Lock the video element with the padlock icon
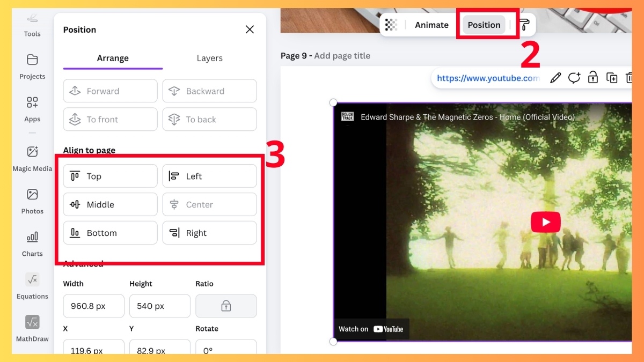This screenshot has height=362, width=644. [x=593, y=78]
